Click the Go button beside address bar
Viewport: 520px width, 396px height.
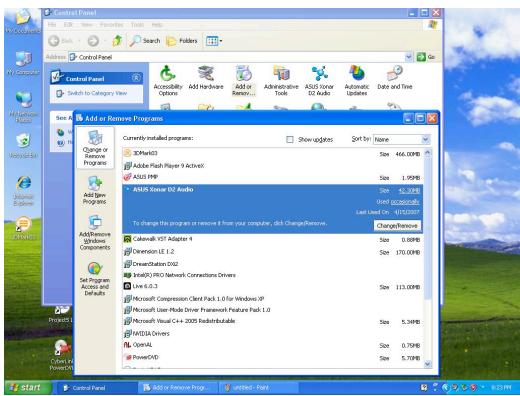[x=426, y=57]
